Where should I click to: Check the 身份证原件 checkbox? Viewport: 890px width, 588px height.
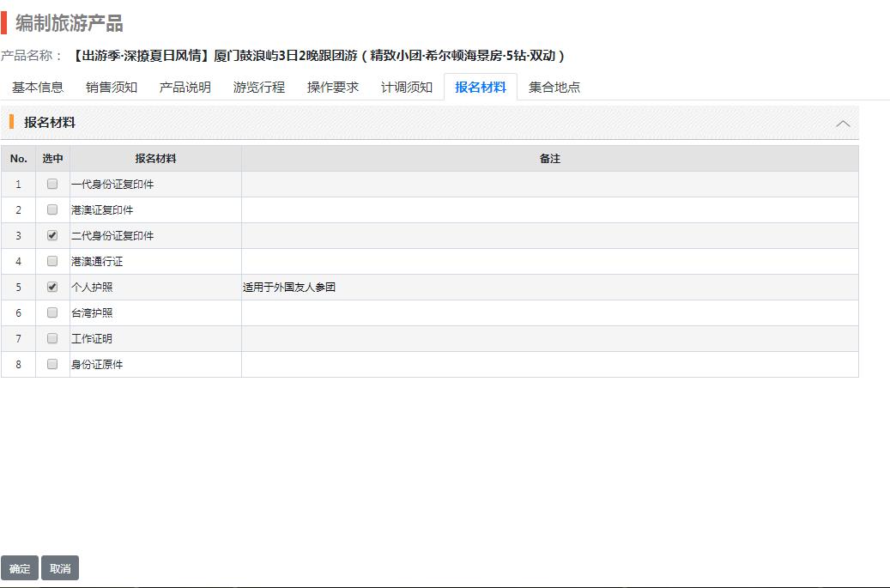tap(52, 364)
